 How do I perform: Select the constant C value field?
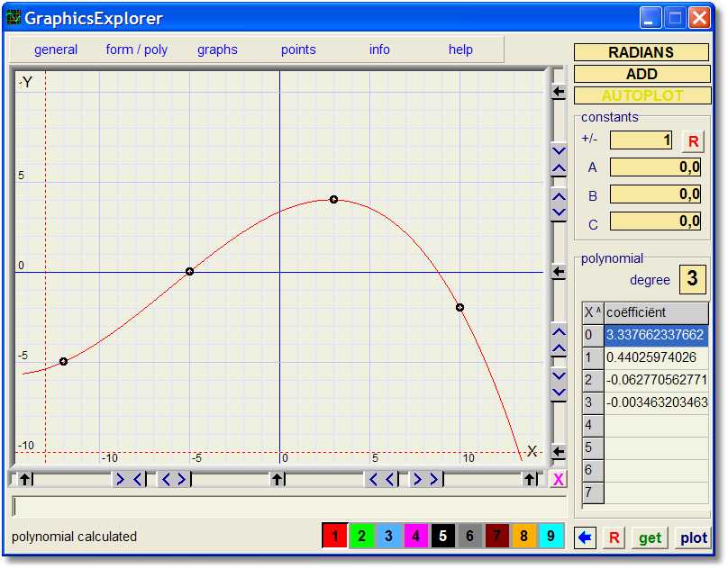pos(655,221)
